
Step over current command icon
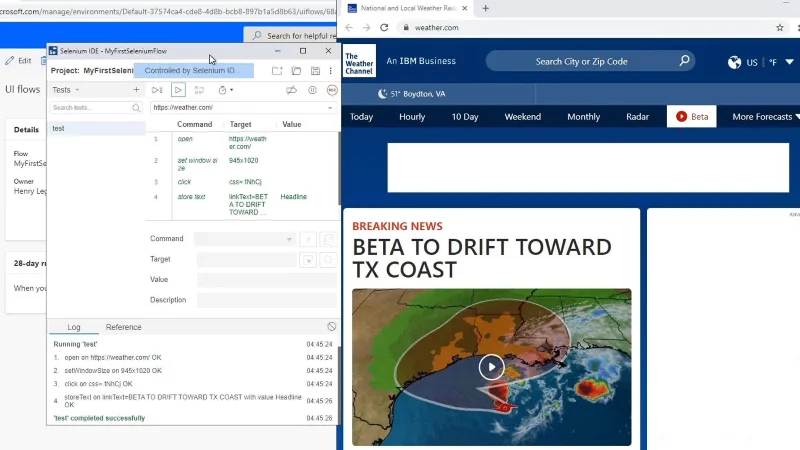[199, 90]
